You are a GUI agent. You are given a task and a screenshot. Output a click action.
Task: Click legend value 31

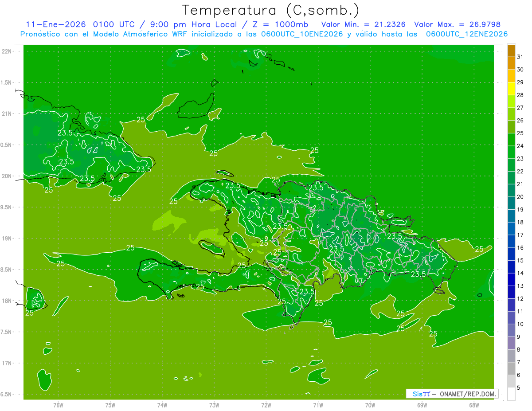click(520, 57)
